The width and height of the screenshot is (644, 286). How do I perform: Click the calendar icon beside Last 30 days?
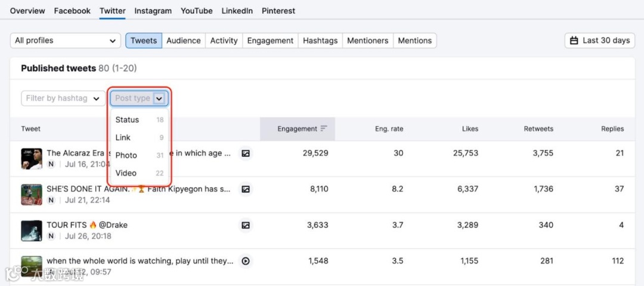pyautogui.click(x=574, y=41)
